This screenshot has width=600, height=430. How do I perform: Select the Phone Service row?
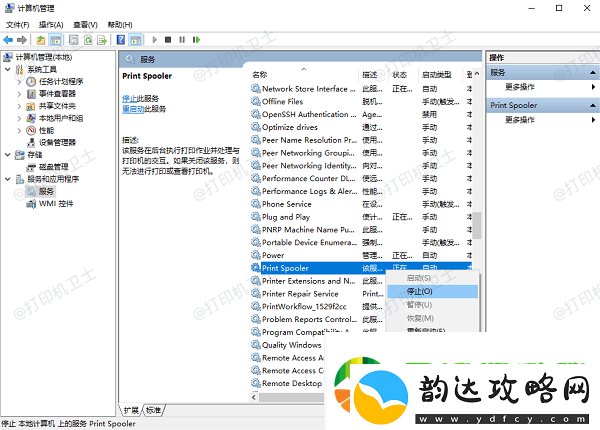pyautogui.click(x=361, y=204)
